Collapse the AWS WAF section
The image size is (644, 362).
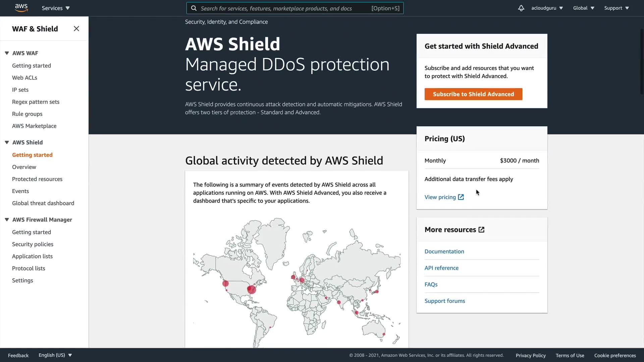[7, 53]
